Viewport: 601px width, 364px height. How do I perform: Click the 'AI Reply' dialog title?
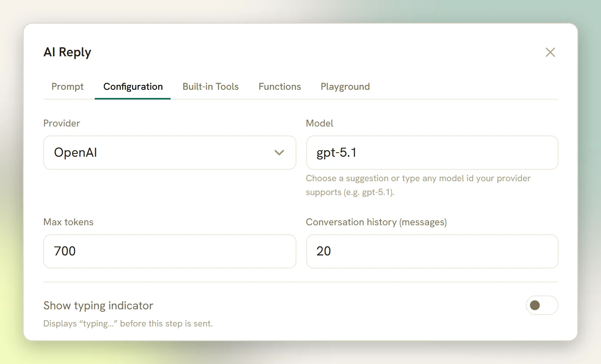click(x=67, y=52)
